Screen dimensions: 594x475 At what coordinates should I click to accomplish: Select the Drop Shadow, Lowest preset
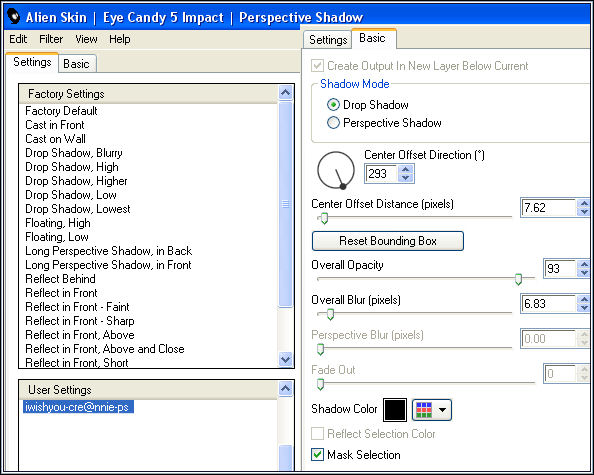tap(78, 209)
